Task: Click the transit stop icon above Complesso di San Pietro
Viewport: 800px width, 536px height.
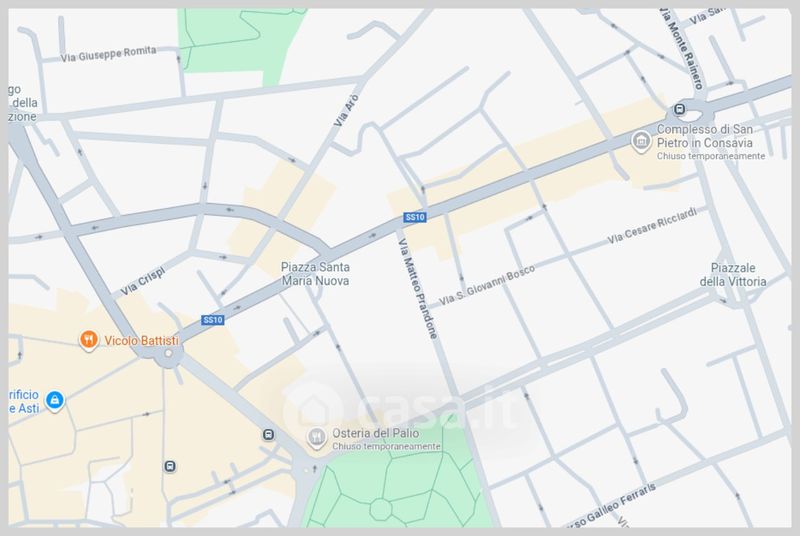Action: [681, 109]
